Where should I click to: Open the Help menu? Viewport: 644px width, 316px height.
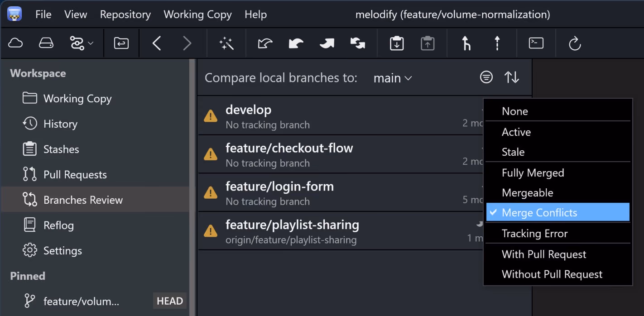click(x=256, y=14)
